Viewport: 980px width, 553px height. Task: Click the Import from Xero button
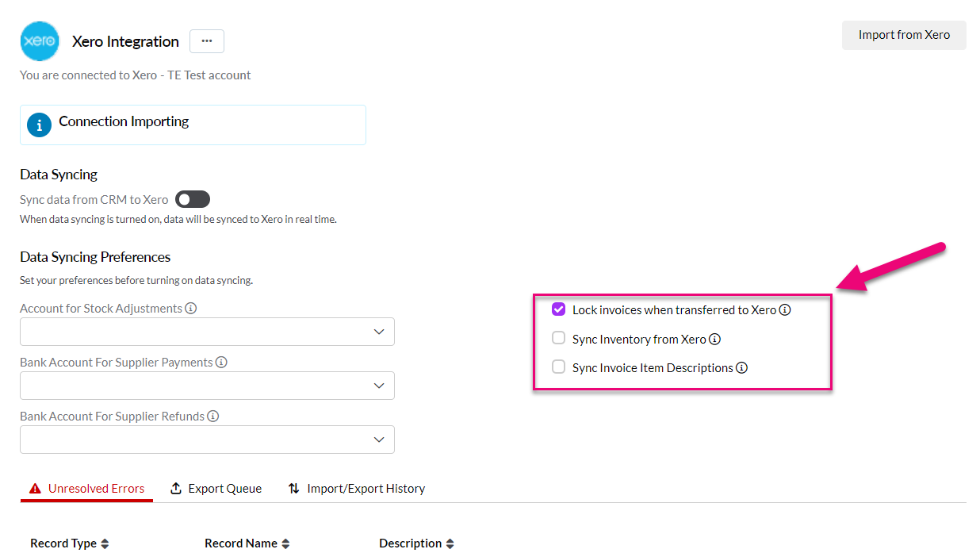pyautogui.click(x=903, y=35)
